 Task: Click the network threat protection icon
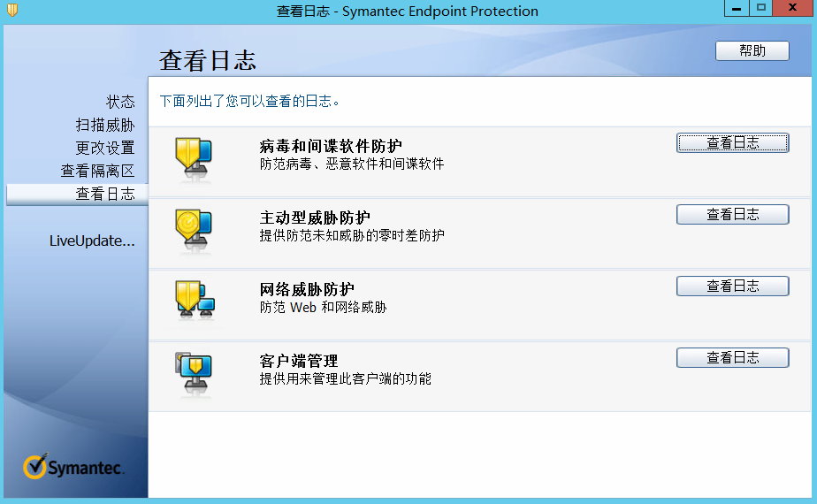tap(195, 300)
